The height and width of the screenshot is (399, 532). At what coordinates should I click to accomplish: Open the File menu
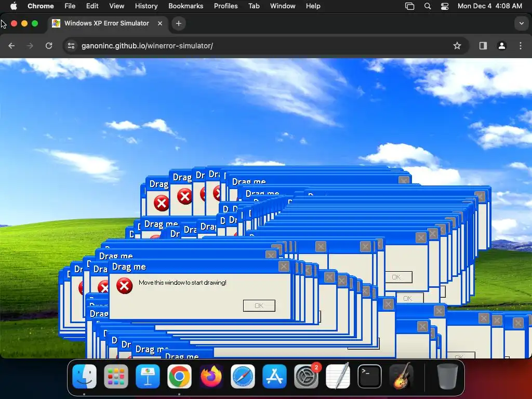[70, 6]
